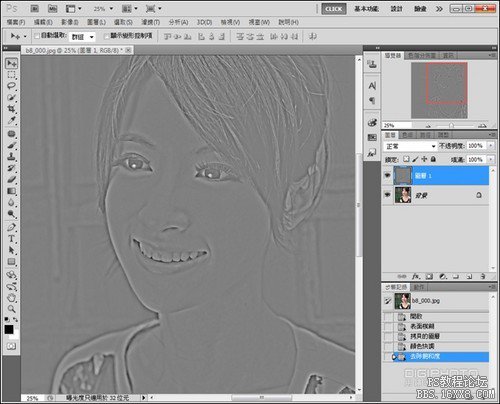The height and width of the screenshot is (404, 500).
Task: Select the Horizontal Type tool
Action: [12, 239]
